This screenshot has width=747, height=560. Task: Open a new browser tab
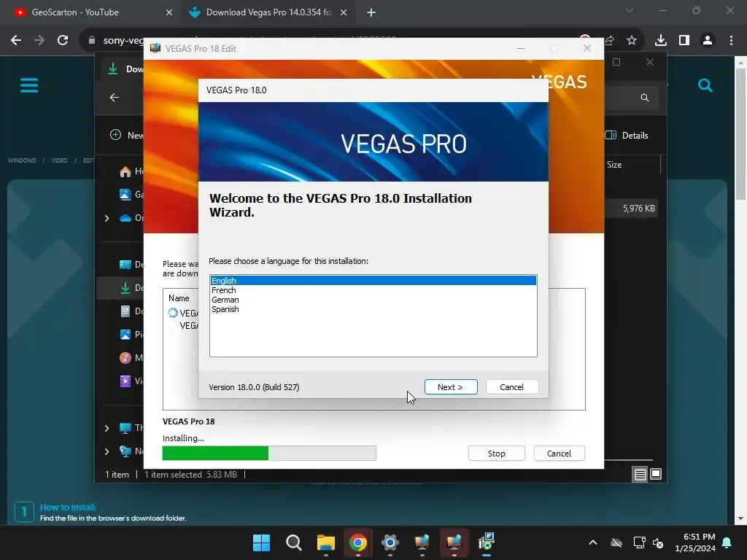point(371,13)
